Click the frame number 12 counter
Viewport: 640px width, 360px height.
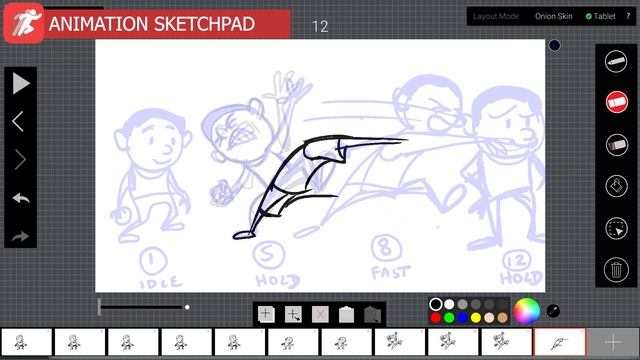tap(320, 27)
